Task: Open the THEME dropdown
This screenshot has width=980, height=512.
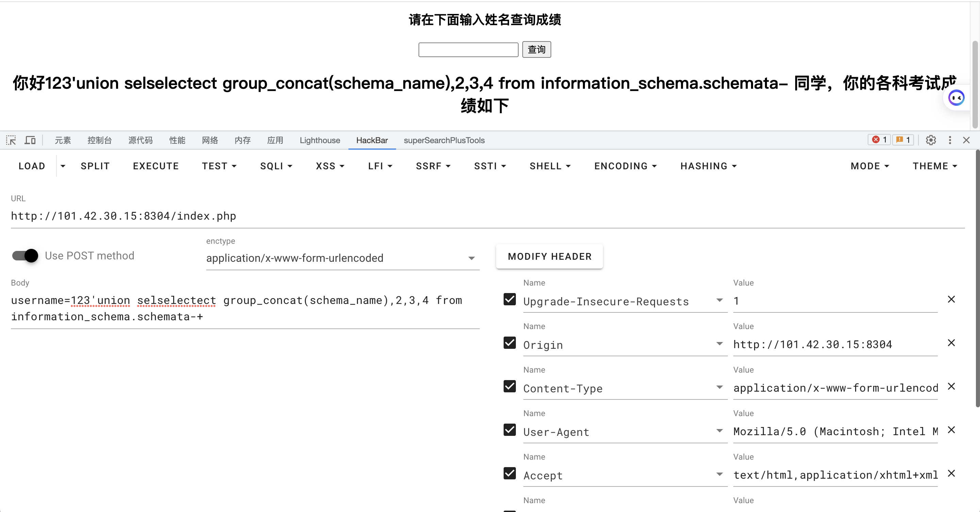Action: pyautogui.click(x=935, y=166)
